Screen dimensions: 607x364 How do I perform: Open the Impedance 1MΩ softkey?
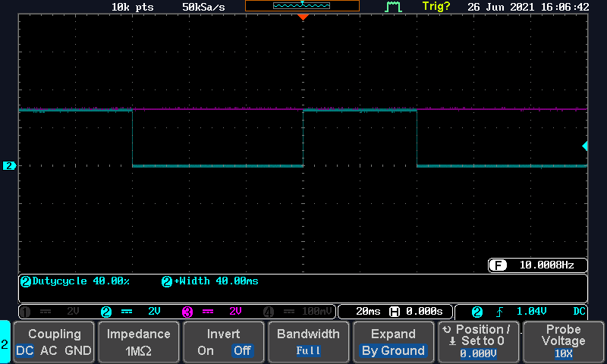click(139, 342)
